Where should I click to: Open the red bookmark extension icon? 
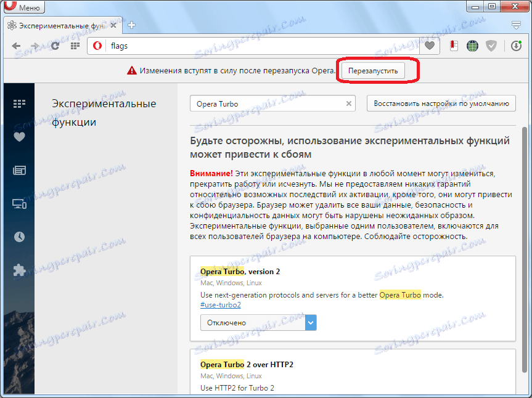tap(454, 46)
